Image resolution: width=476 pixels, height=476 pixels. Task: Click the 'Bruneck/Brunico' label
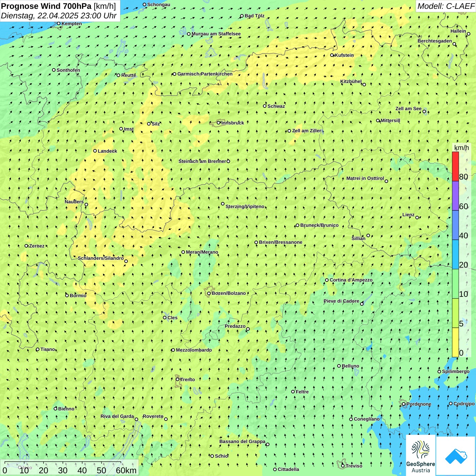click(319, 225)
